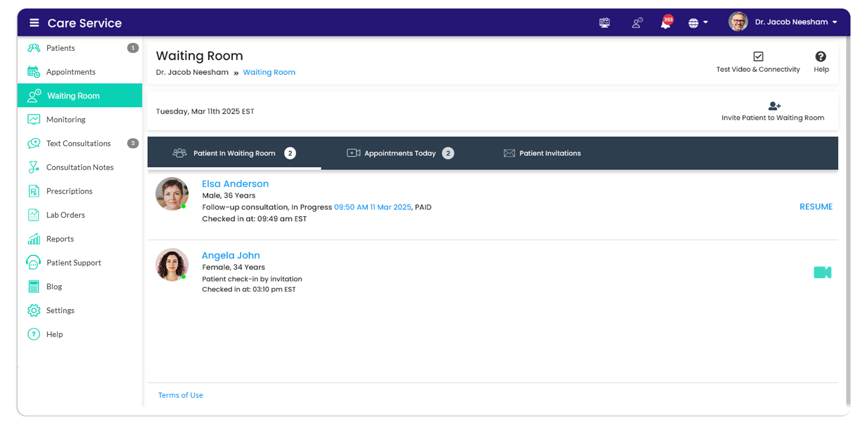Image resolution: width=868 pixels, height=424 pixels.
Task: Click the Patients count badge 1
Action: 133,48
